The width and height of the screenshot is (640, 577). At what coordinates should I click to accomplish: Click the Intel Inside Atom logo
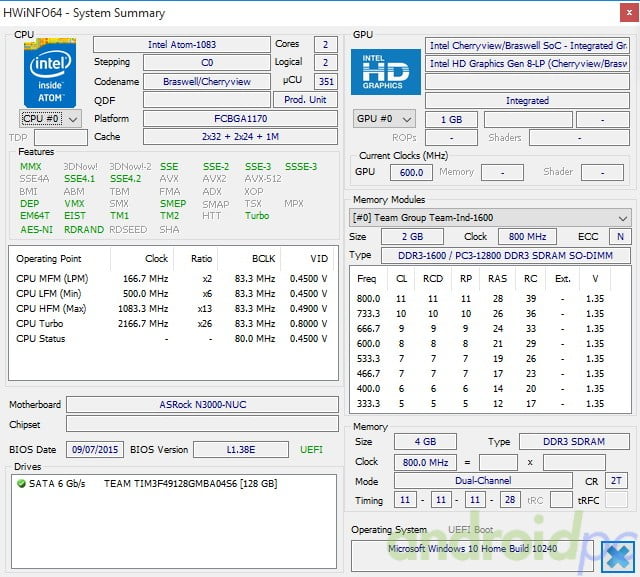50,73
